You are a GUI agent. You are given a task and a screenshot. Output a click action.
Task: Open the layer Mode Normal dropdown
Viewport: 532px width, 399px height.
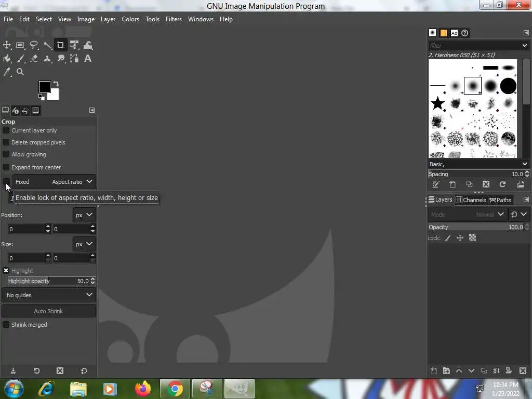(x=467, y=215)
